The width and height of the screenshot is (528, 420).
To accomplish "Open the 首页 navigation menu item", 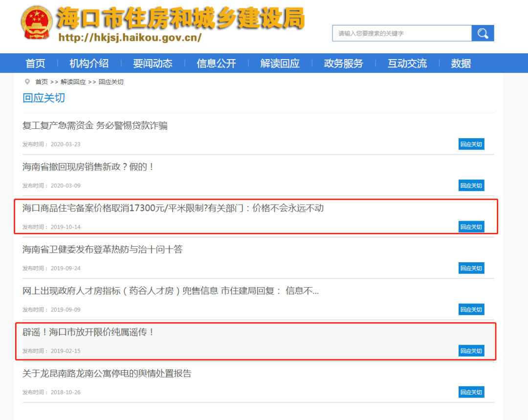I will (35, 63).
